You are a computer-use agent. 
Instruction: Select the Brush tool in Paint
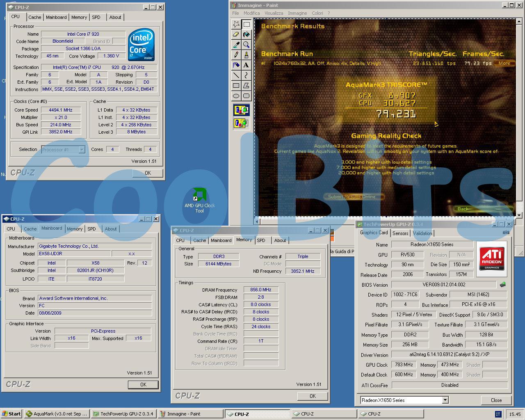pos(246,55)
